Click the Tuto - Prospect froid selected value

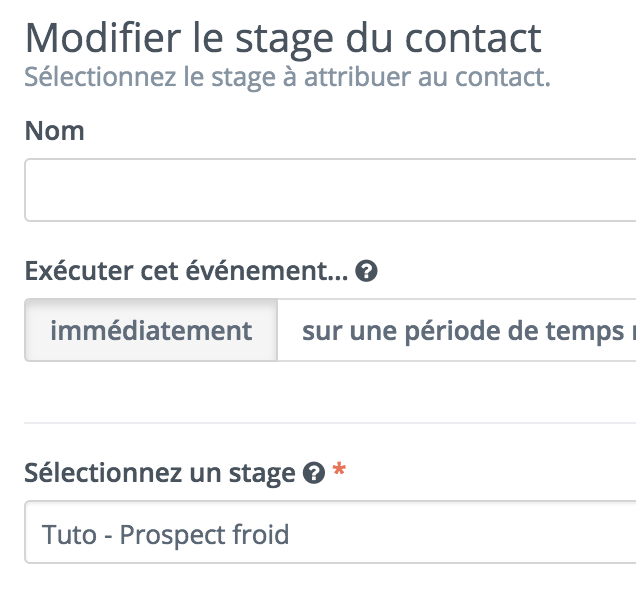click(165, 535)
